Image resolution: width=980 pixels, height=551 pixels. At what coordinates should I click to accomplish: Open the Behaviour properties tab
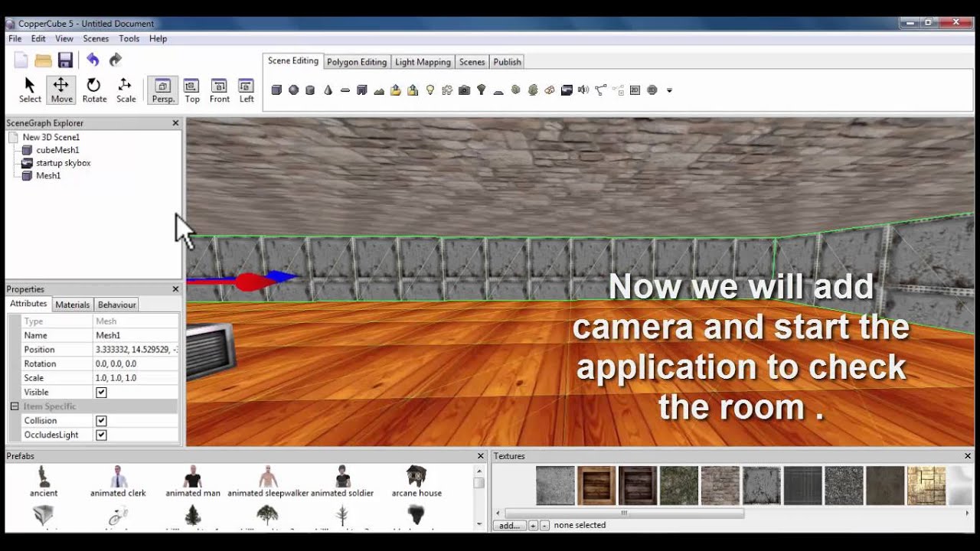(116, 305)
